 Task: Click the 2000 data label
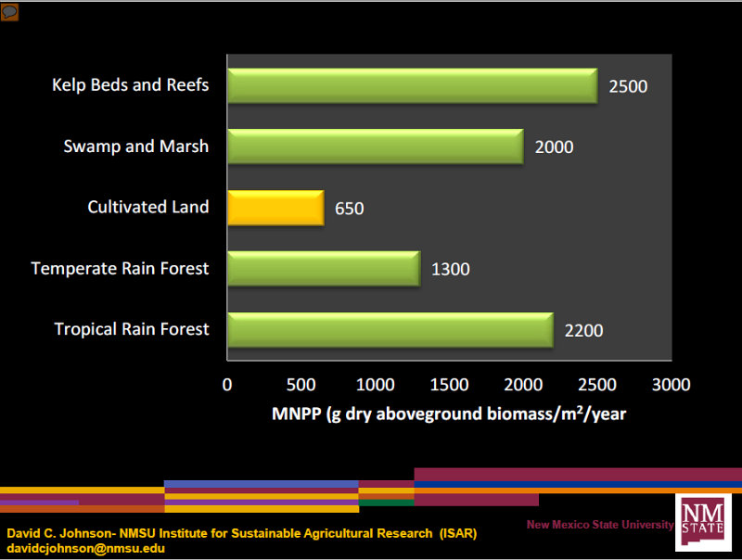coord(554,147)
